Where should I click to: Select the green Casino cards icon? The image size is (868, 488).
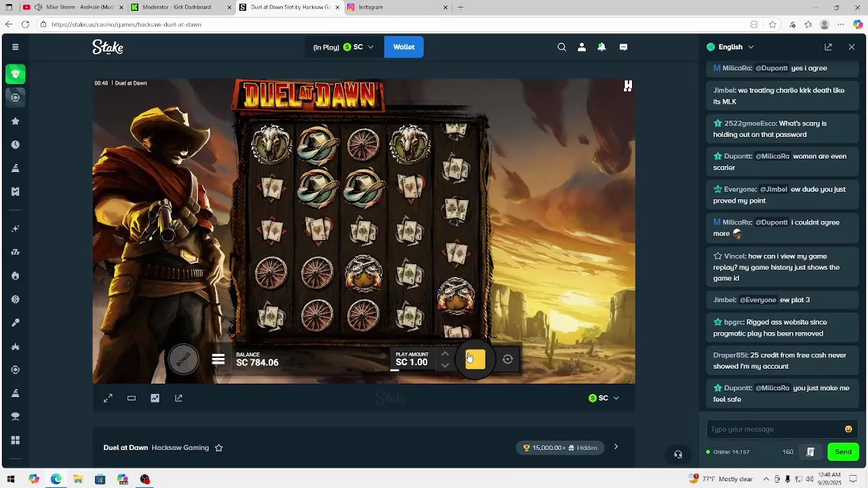[15, 73]
